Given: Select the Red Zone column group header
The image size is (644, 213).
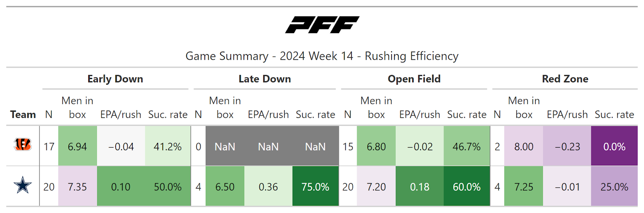Looking at the screenshot, I should pos(565,79).
